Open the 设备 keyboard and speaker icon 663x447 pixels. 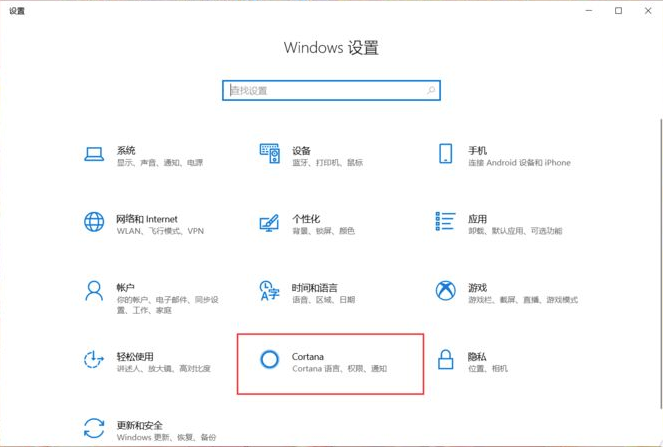269,153
